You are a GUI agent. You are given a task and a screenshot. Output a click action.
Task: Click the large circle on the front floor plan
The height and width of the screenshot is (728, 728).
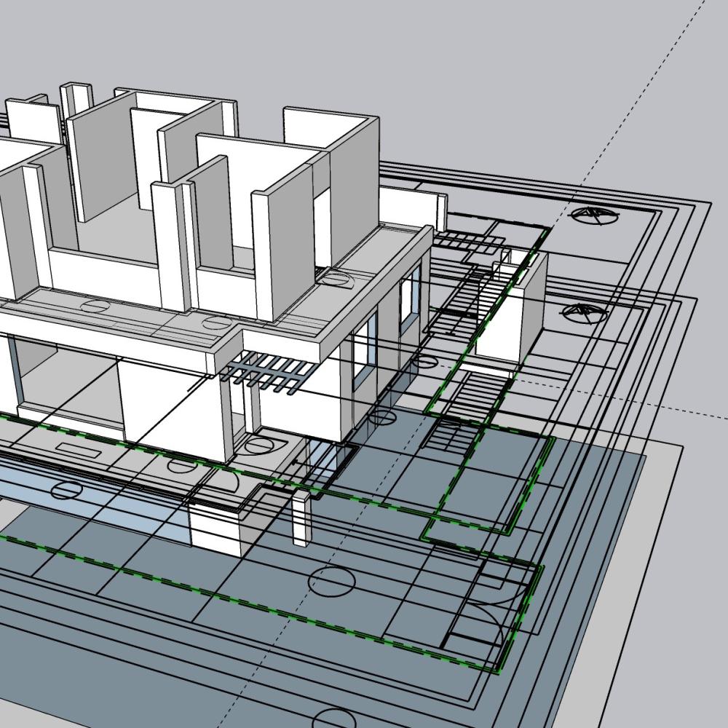pos(333,580)
